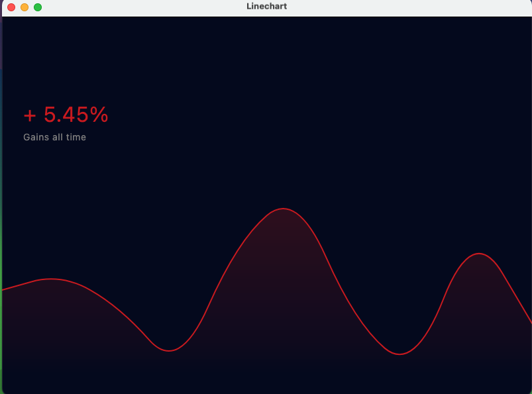This screenshot has height=394, width=532.
Task: Click the tallest peak of the red chart line
Action: point(284,209)
